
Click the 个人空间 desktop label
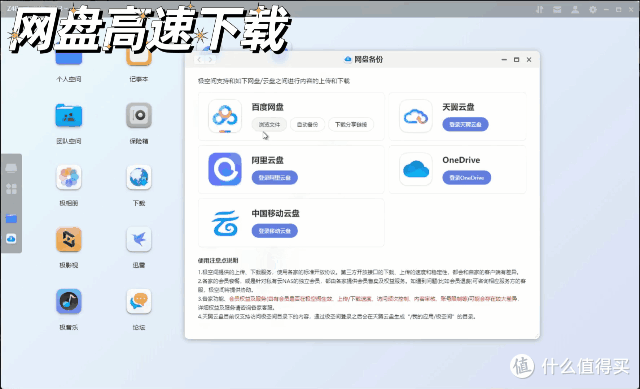69,79
